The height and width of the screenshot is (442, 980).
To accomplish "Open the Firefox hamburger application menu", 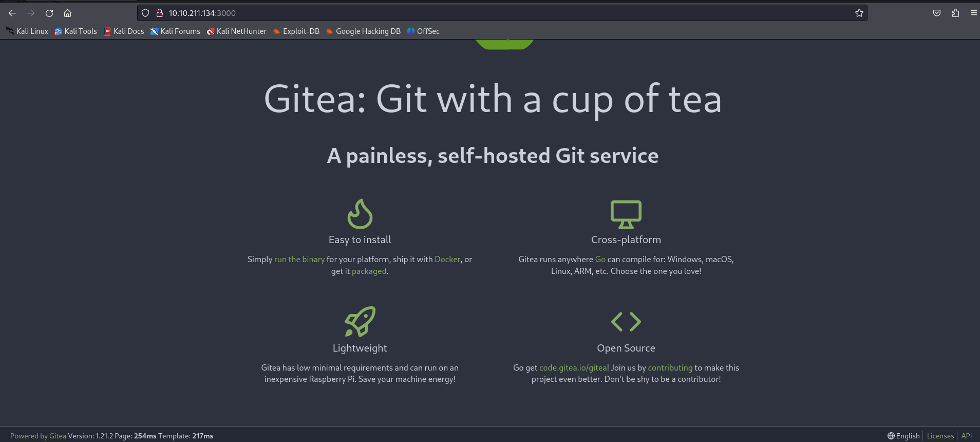I will 973,13.
